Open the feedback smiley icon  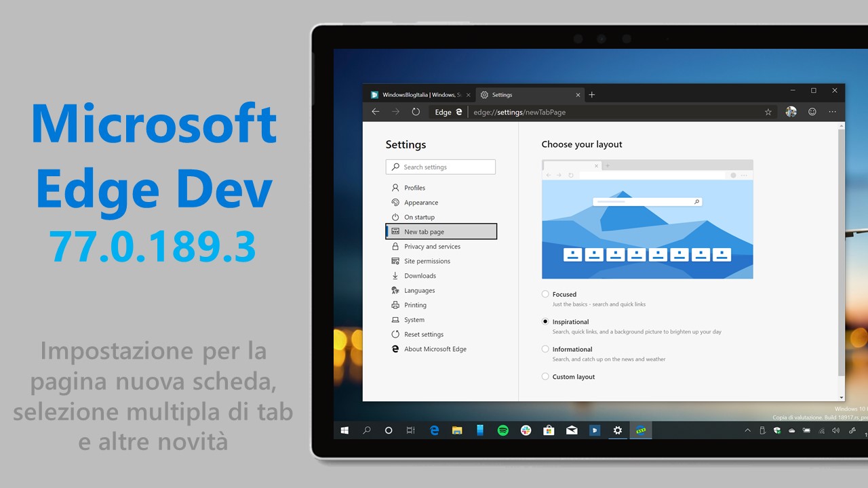(812, 112)
